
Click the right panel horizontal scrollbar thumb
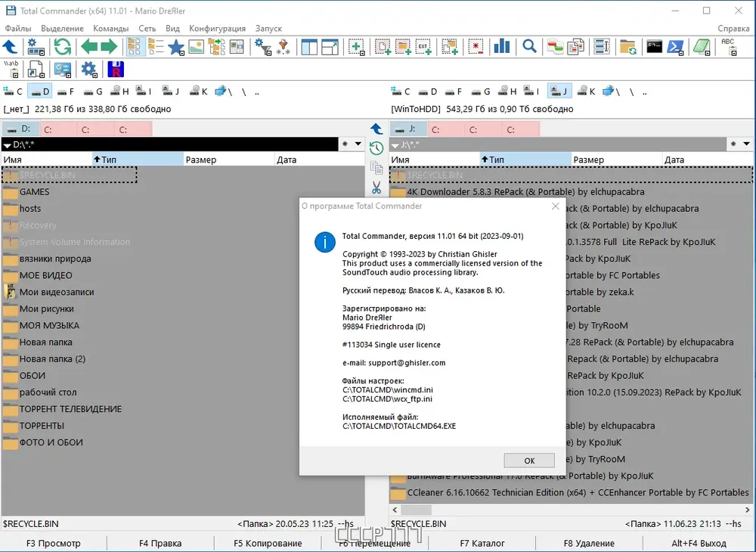pos(416,510)
